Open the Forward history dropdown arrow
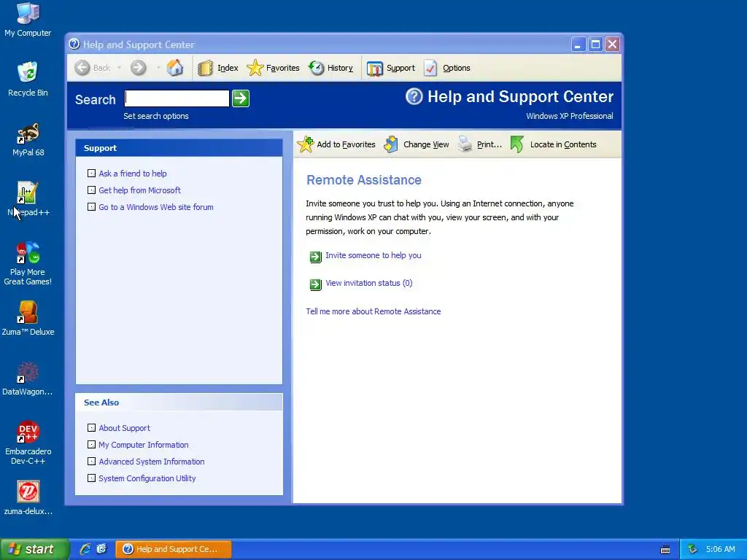747x560 pixels. [x=158, y=68]
